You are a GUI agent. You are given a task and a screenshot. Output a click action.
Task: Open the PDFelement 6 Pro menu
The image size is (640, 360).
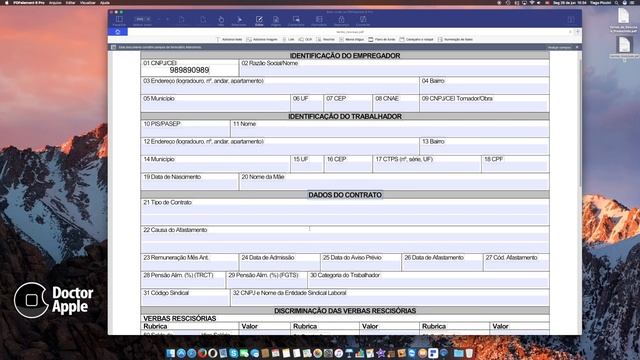pyautogui.click(x=29, y=2)
